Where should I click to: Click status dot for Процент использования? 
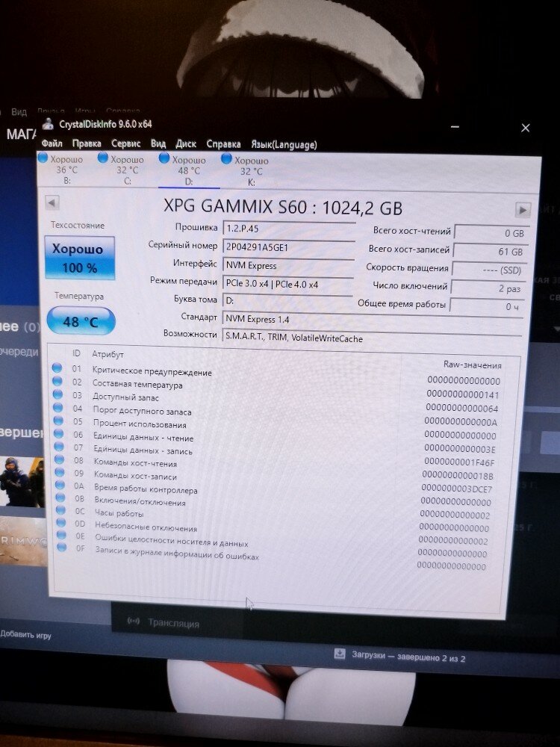tap(58, 421)
